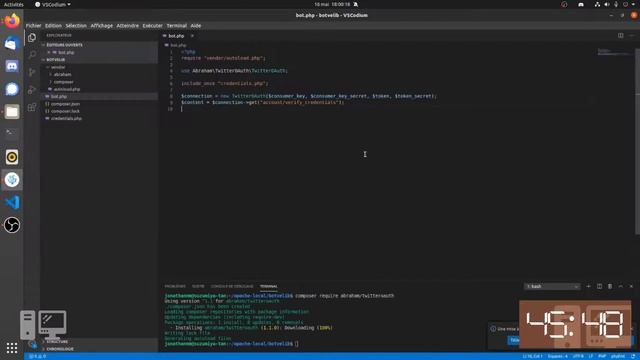640x360 pixels.
Task: Switch to the Console de débogage tab
Action: pyautogui.click(x=232, y=287)
